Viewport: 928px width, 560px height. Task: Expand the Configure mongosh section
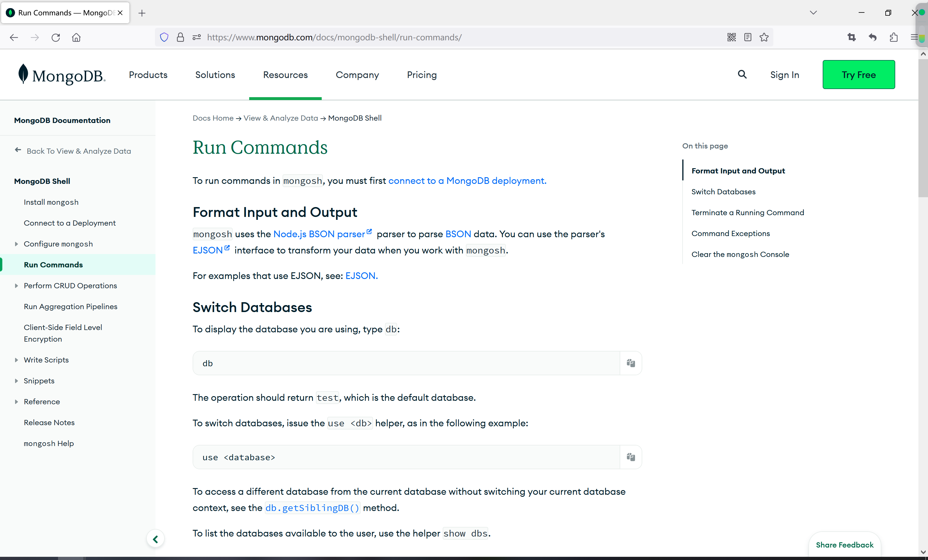16,244
